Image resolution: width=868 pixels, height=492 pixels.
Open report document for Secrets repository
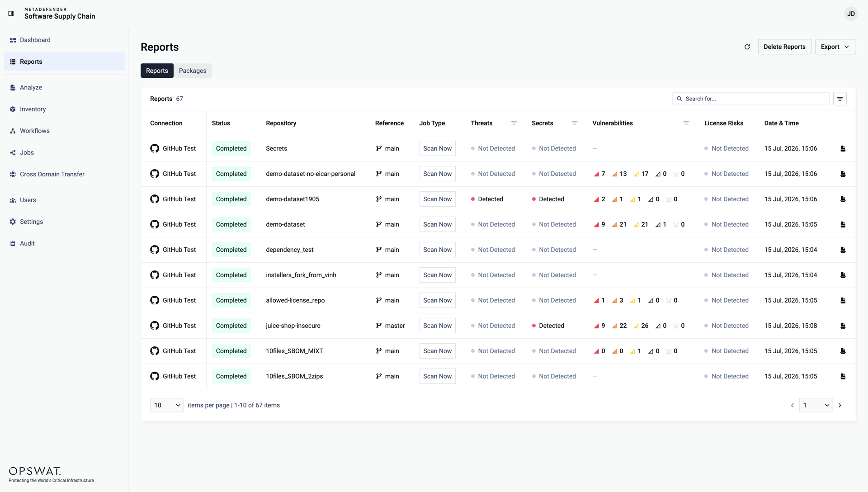coord(843,148)
